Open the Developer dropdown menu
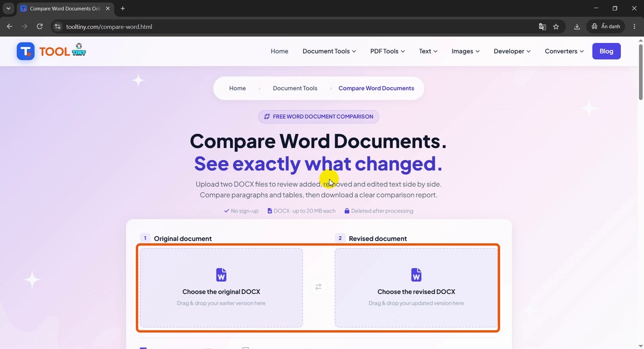Viewport: 644px width, 349px height. point(512,51)
